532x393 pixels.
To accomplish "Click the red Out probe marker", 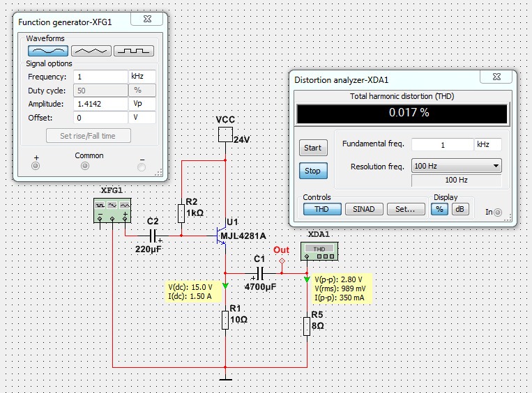I will click(x=282, y=261).
